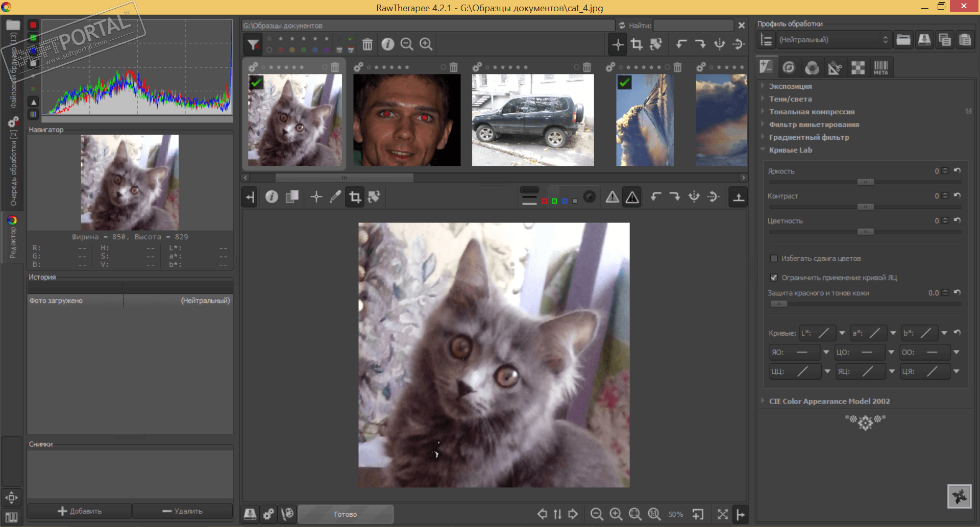Adjust the Яркость slider
Viewport: 980px width, 527px height.
[x=865, y=182]
